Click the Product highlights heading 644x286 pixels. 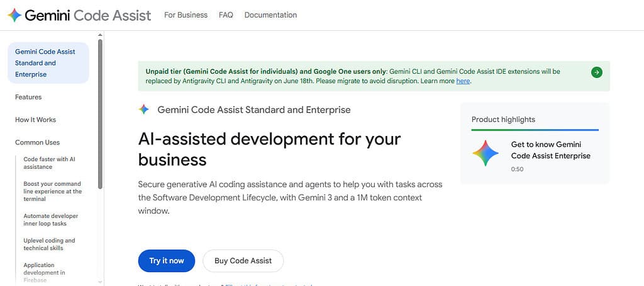click(x=503, y=120)
